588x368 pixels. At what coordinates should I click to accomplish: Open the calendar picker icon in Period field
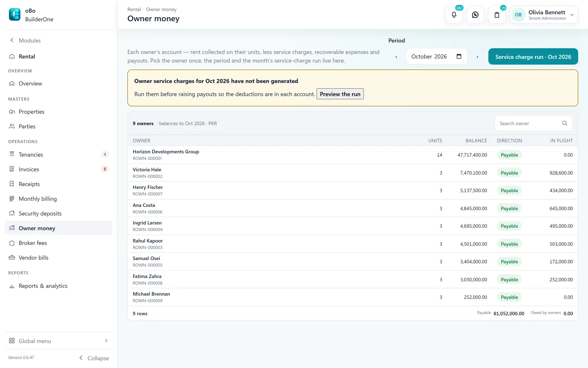459,56
